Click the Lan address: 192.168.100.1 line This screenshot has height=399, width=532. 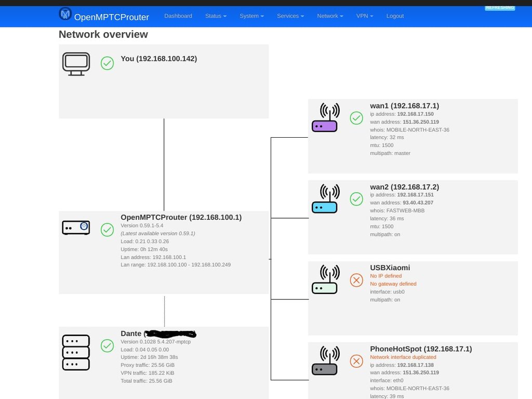pos(153,257)
